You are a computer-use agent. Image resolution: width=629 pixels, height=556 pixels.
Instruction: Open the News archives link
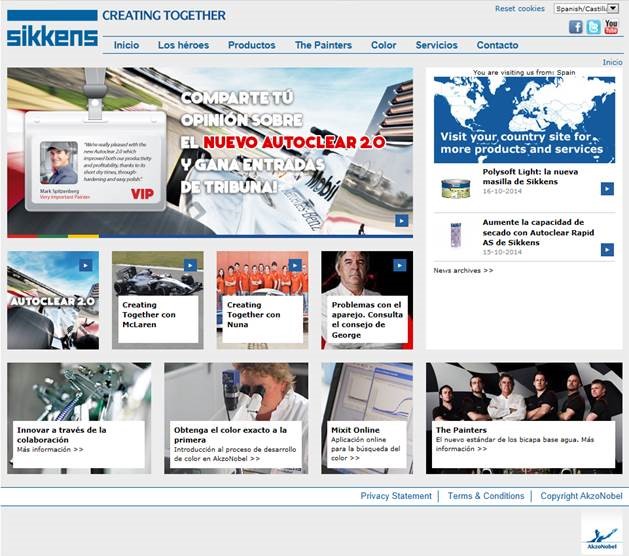point(463,270)
